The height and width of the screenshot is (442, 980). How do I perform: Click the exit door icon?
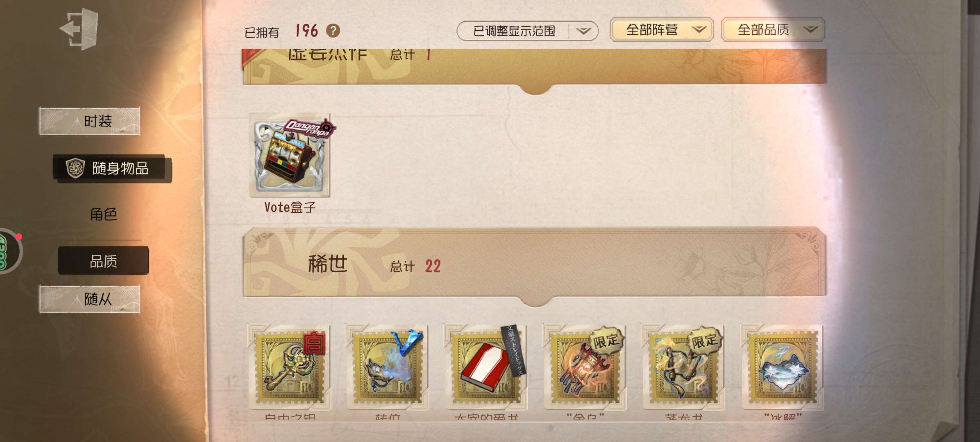[x=79, y=29]
